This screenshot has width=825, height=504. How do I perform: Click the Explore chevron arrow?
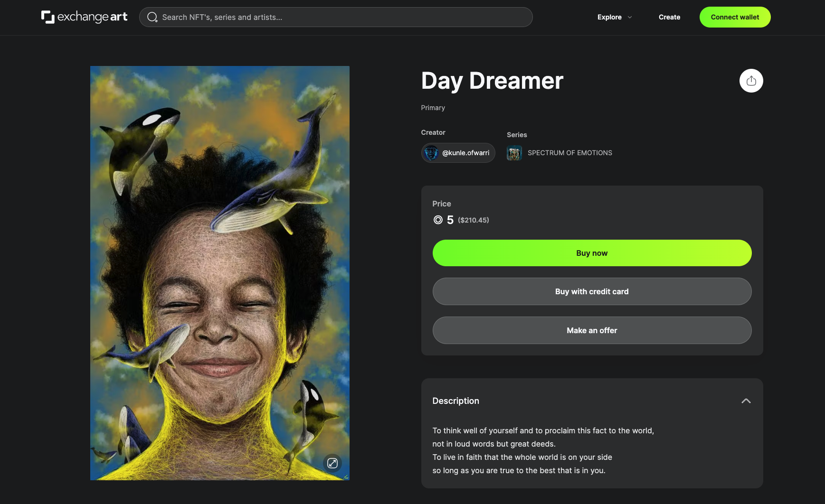point(630,17)
